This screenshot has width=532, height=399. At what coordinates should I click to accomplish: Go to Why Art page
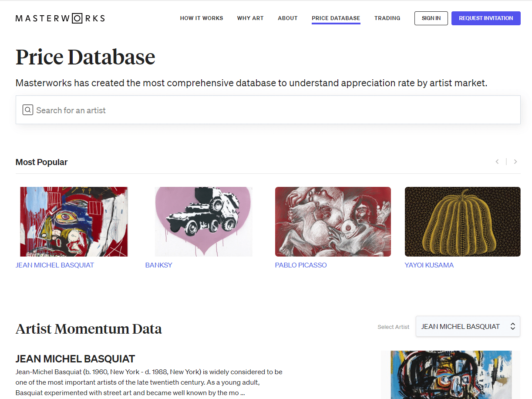point(250,18)
